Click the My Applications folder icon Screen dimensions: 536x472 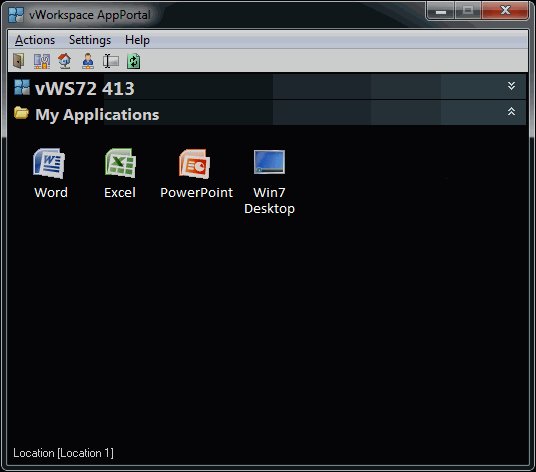point(22,113)
